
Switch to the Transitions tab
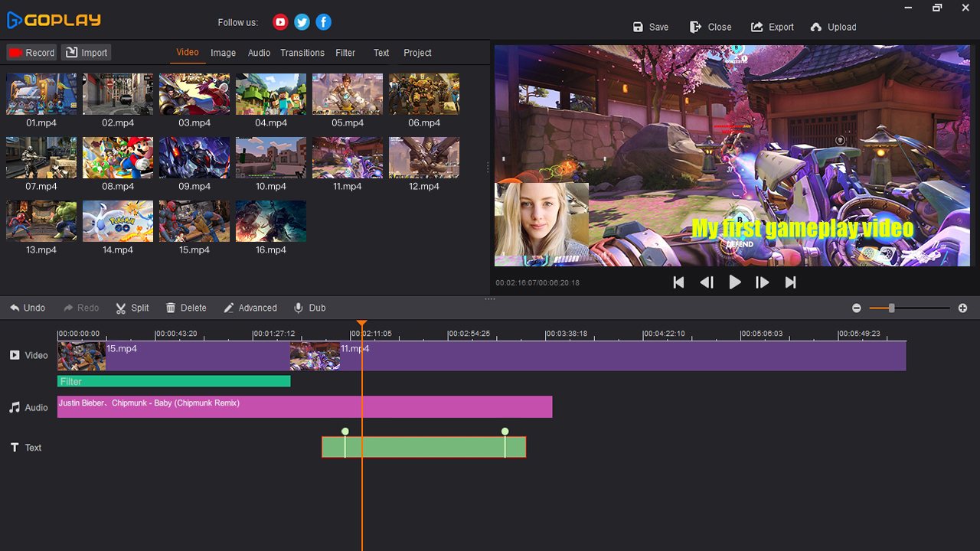302,52
